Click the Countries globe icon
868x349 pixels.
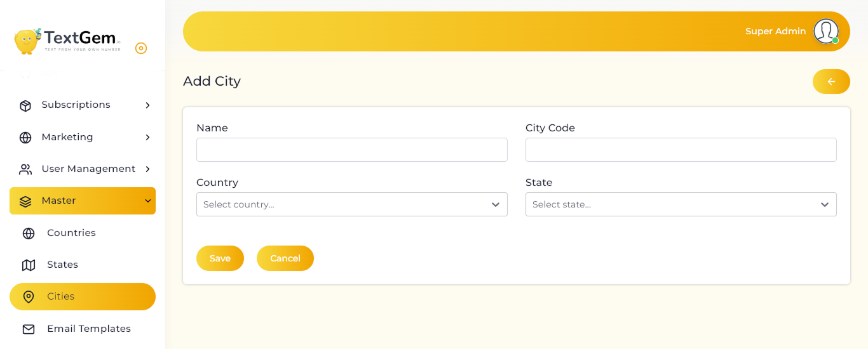tap(29, 234)
